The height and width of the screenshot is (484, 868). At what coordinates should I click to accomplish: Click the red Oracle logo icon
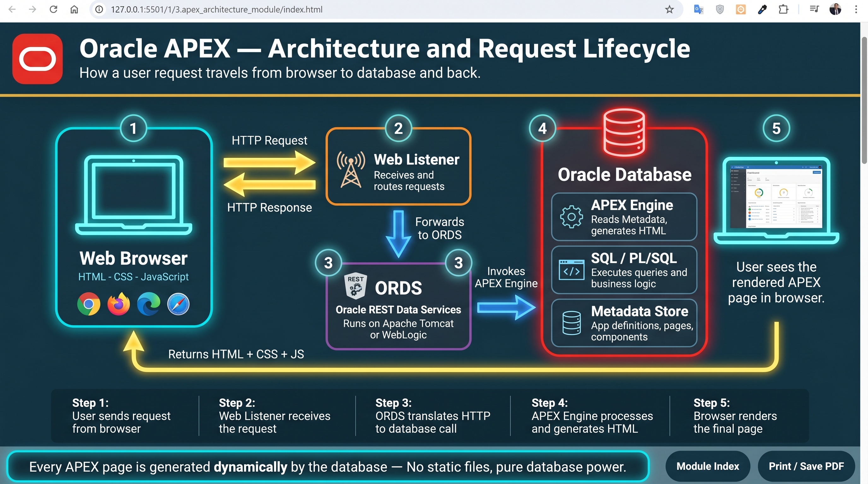(38, 59)
